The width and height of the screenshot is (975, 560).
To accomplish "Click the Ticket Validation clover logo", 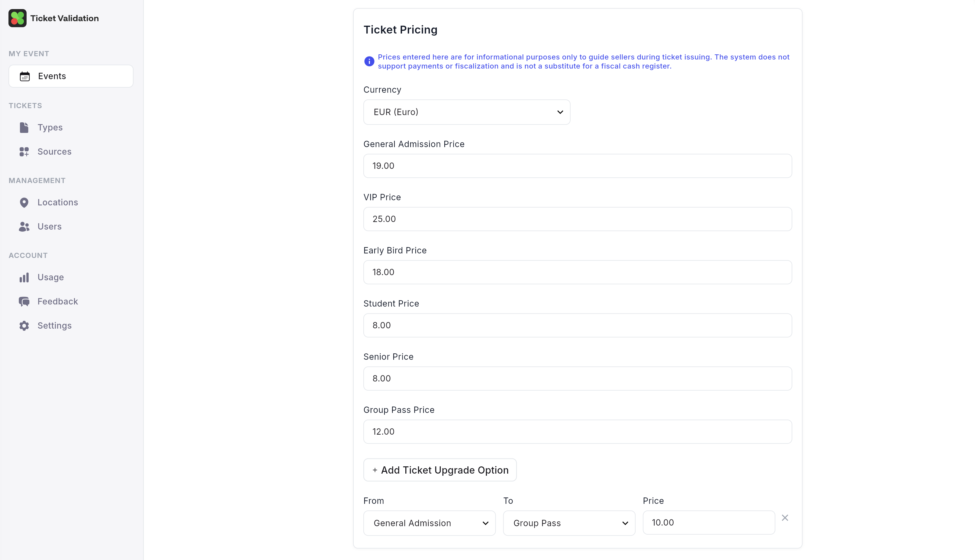I will [17, 18].
